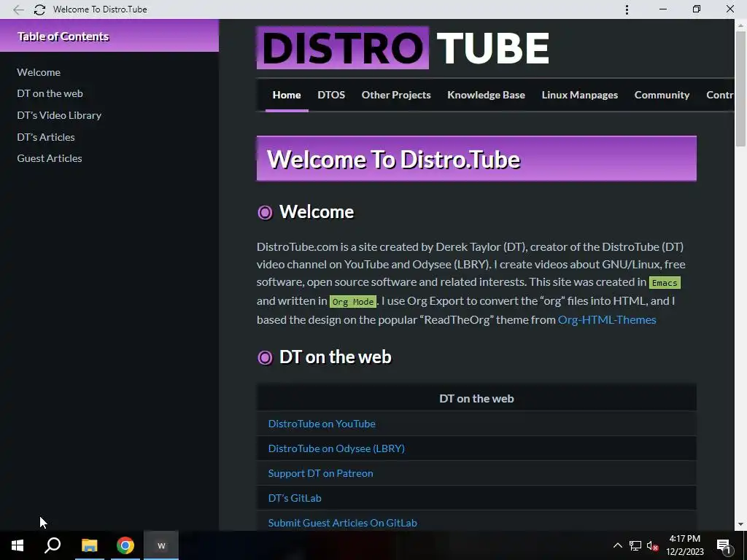Open Google Chrome from the taskbar
Image resolution: width=747 pixels, height=560 pixels.
(x=125, y=545)
